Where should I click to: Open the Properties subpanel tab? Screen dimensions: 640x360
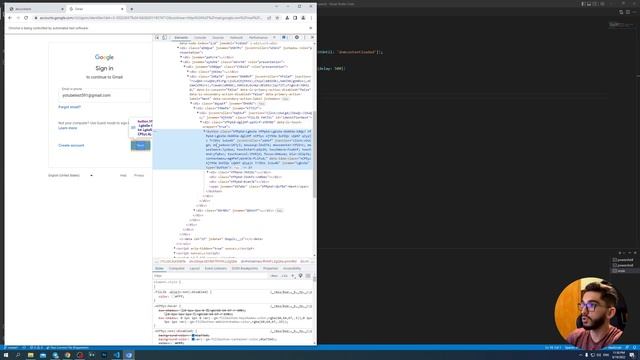tap(270, 269)
